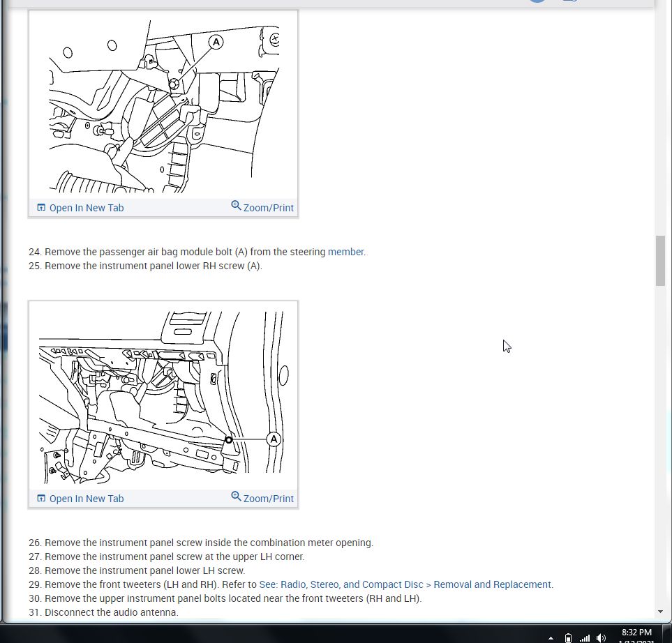Open the volume speaker tray icon

(x=601, y=638)
